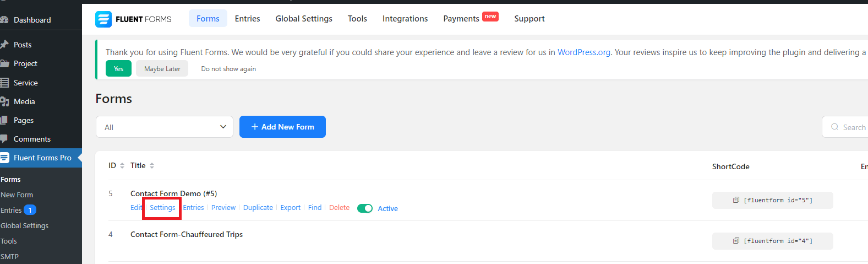Copy shortcode icon for fluentform id="4"
The height and width of the screenshot is (264, 868).
(736, 241)
